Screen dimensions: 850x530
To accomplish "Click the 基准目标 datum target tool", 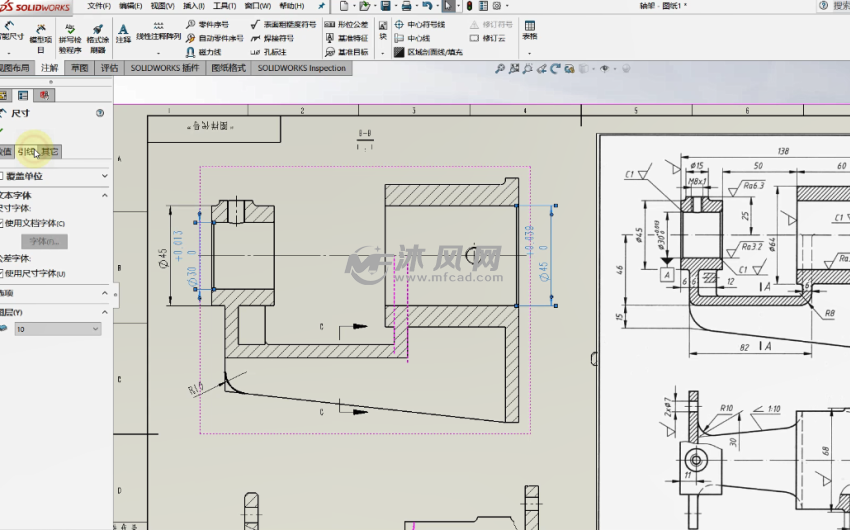I will pos(346,52).
